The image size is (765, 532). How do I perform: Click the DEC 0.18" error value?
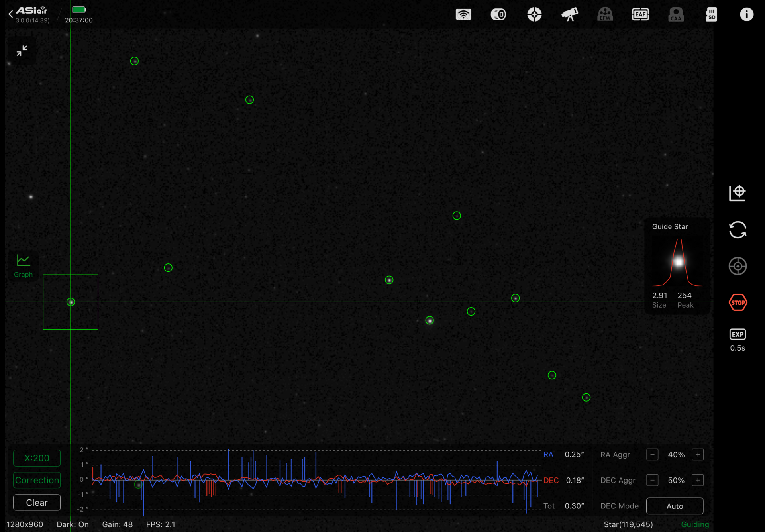575,480
